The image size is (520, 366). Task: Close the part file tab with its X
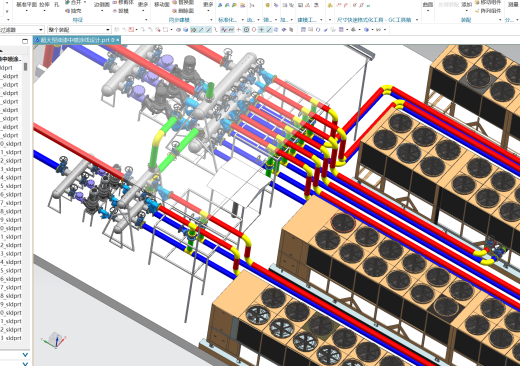(118, 40)
